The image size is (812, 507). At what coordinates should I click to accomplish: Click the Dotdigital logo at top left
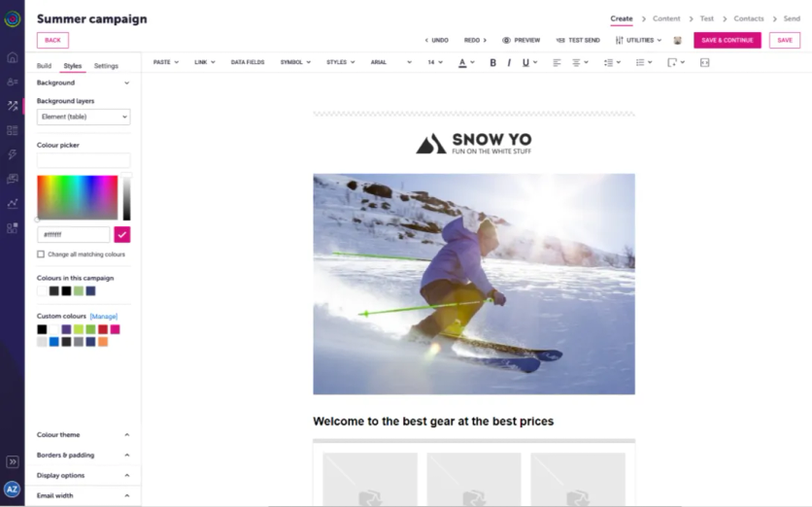pos(13,19)
